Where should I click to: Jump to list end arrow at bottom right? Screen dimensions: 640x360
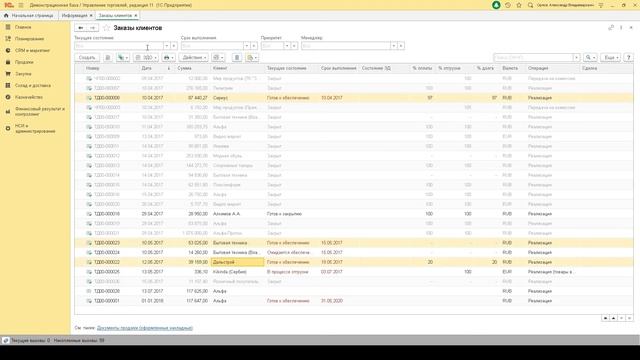629,318
